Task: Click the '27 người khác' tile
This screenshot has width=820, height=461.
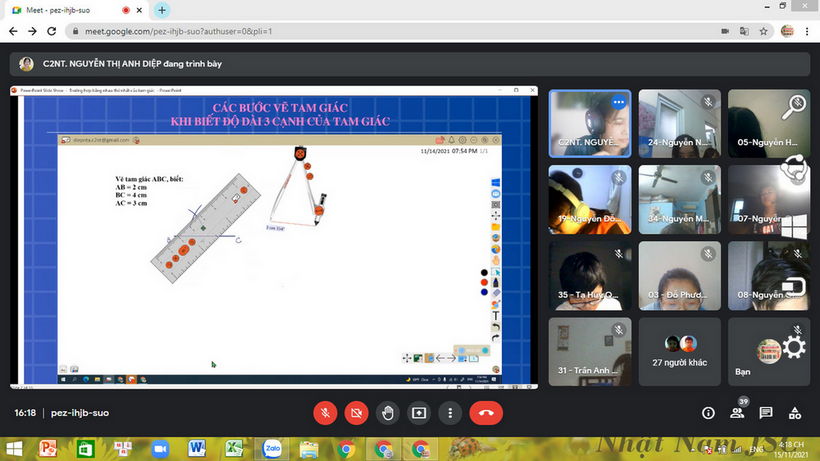Action: coord(679,352)
